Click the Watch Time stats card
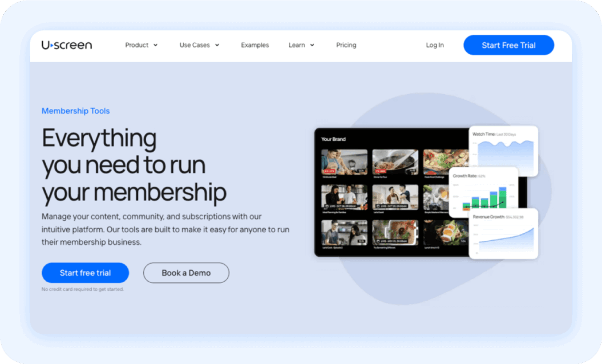 point(504,149)
